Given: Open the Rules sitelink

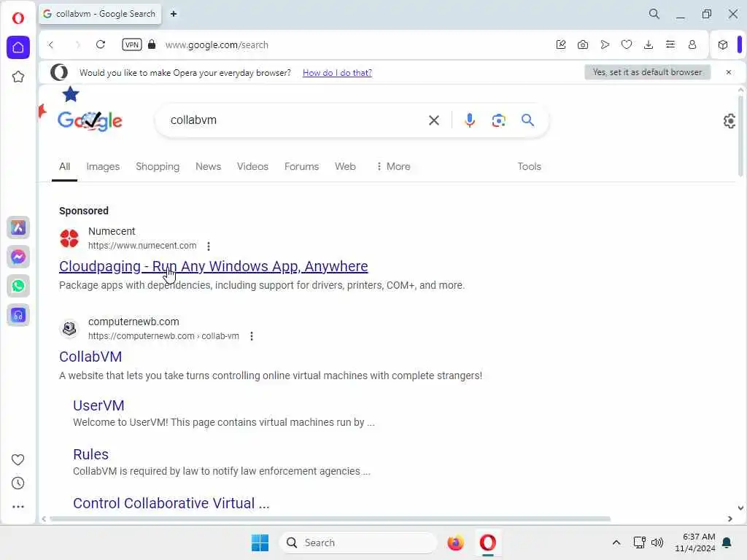Looking at the screenshot, I should pyautogui.click(x=90, y=454).
